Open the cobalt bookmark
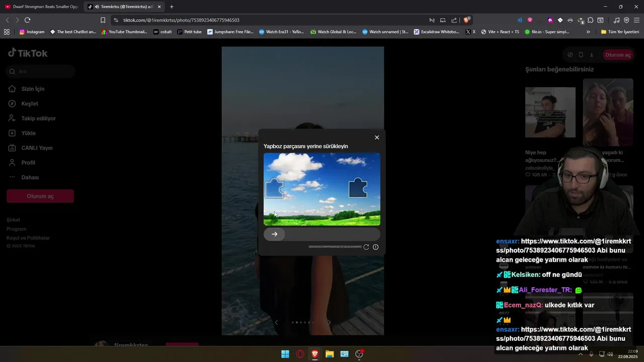Screen dimensions: 644x362 (x=163, y=32)
